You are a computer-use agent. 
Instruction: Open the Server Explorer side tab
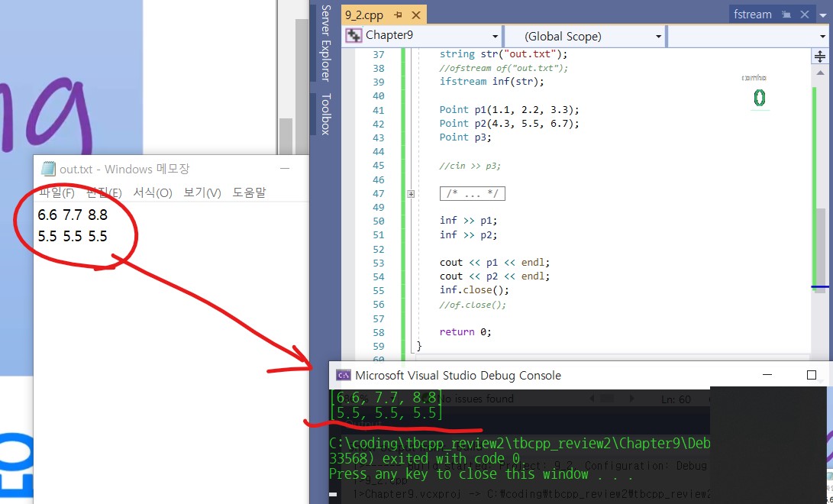325,43
